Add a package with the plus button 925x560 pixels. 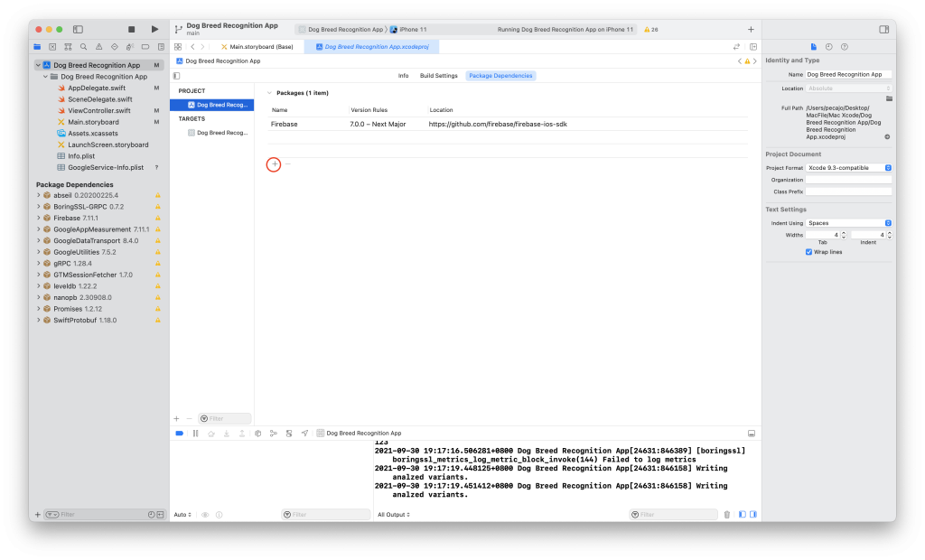tap(274, 164)
